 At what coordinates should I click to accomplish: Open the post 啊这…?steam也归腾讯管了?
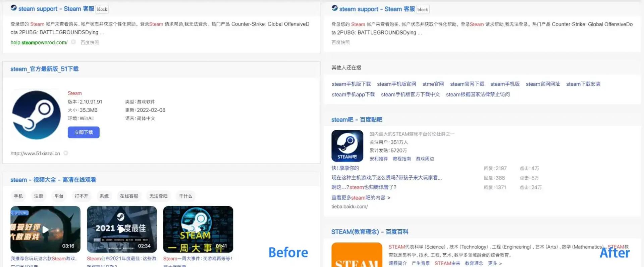(x=364, y=187)
